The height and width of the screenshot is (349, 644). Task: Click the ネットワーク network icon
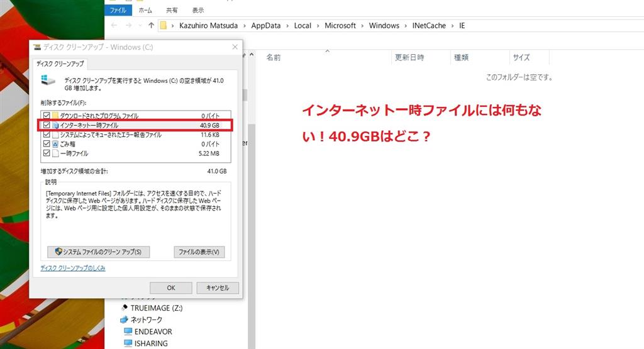[x=124, y=319]
